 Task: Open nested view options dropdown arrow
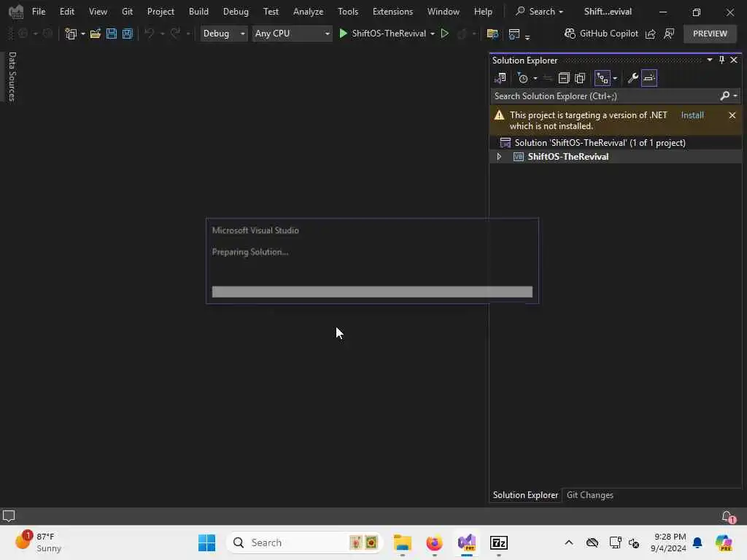click(x=615, y=78)
